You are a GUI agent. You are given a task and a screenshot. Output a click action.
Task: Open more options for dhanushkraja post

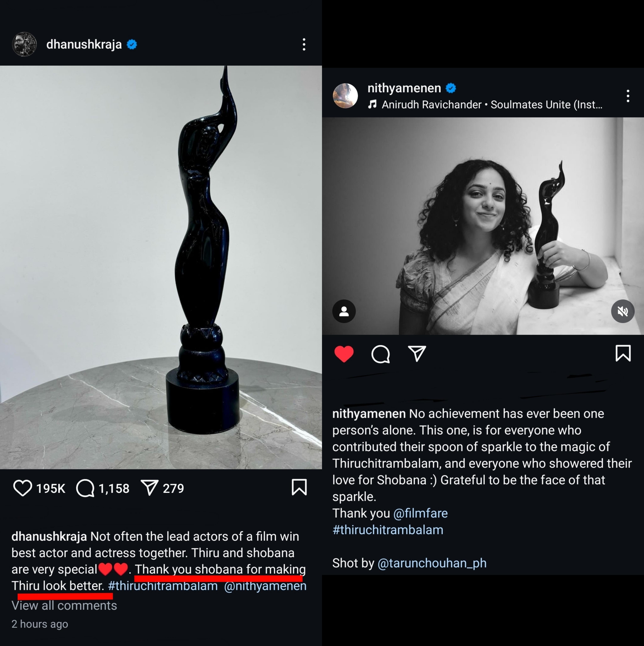coord(304,45)
